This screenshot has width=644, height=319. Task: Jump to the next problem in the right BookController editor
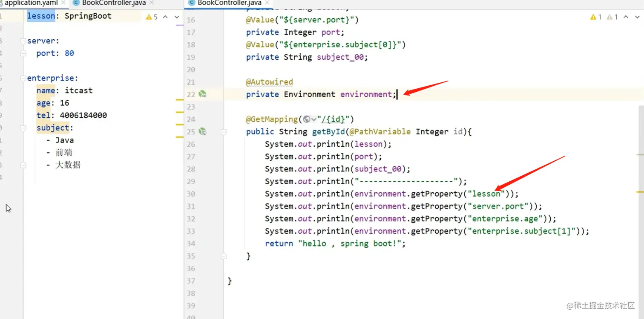point(637,17)
